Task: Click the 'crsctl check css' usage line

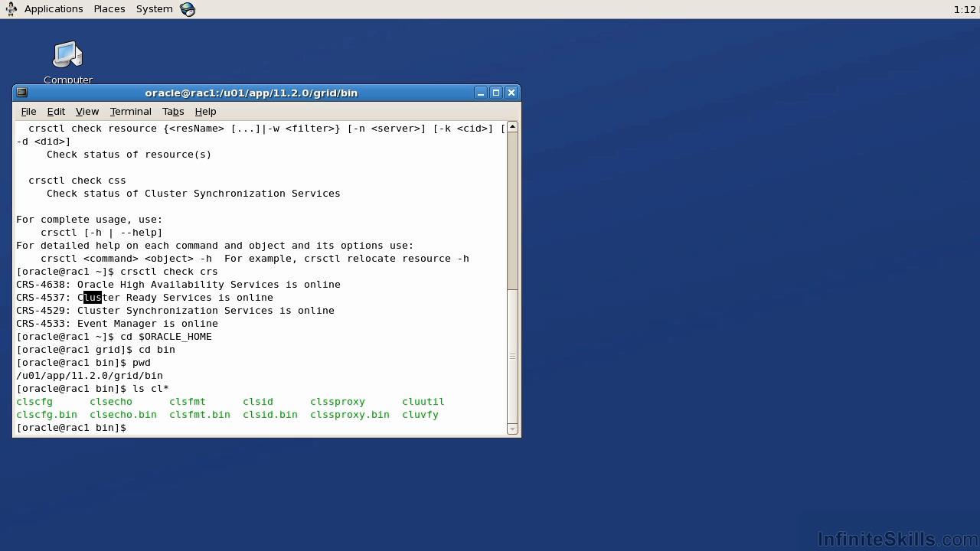Action: click(77, 181)
